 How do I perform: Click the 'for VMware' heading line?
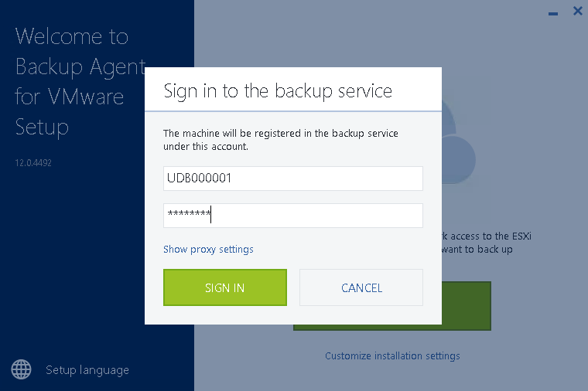[70, 97]
